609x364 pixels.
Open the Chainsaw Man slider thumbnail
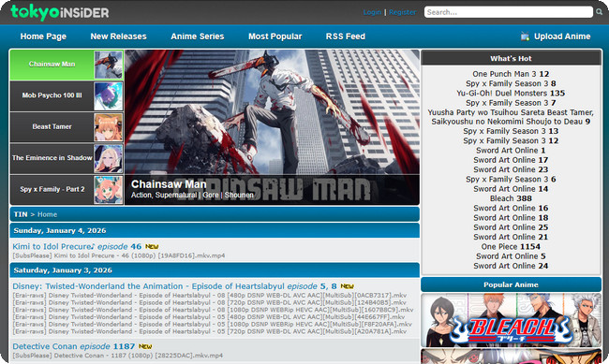(109, 65)
